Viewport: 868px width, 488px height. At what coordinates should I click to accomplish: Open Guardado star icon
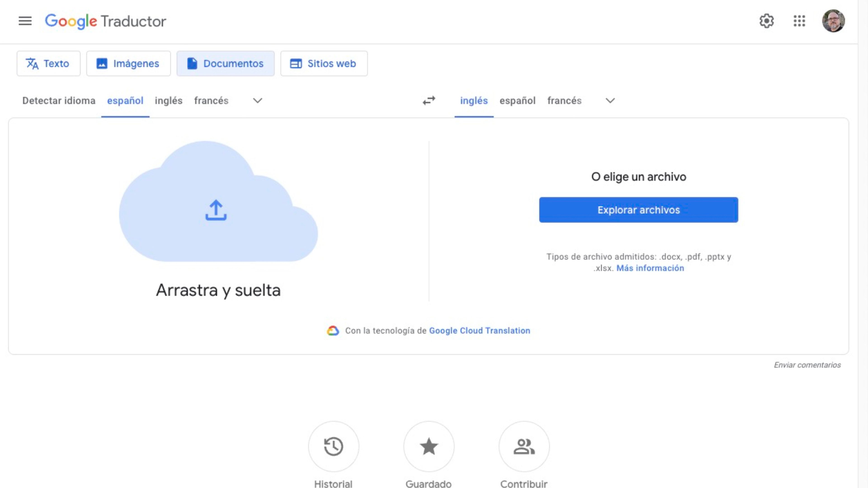(429, 446)
